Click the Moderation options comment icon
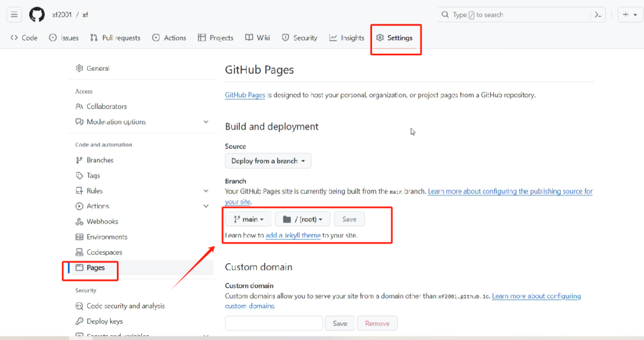Image resolution: width=644 pixels, height=340 pixels. (79, 122)
